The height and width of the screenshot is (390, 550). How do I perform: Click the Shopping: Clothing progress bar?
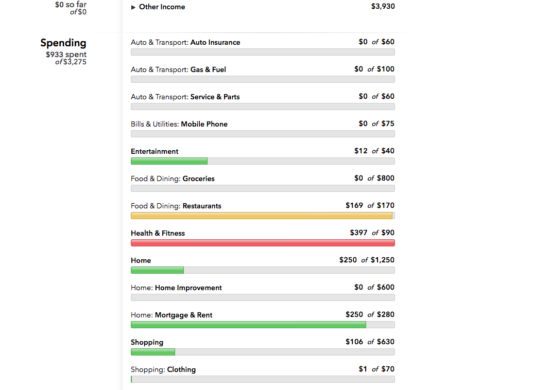point(263,379)
